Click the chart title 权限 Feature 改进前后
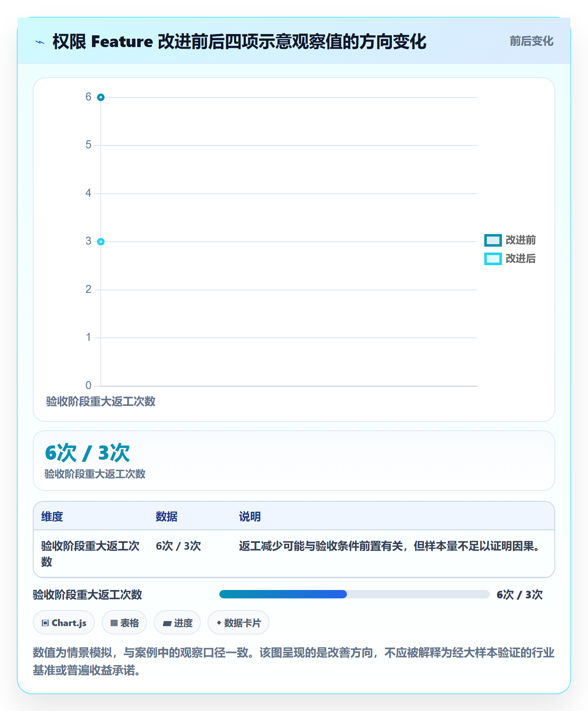The image size is (588, 711). pos(239,42)
